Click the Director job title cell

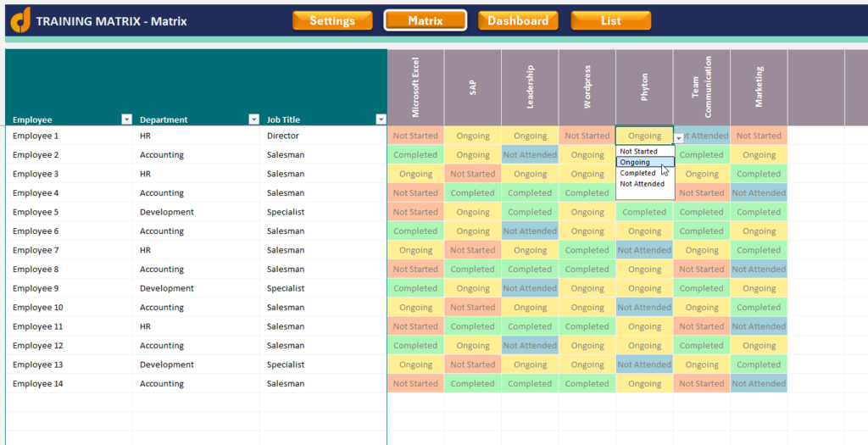coord(323,136)
